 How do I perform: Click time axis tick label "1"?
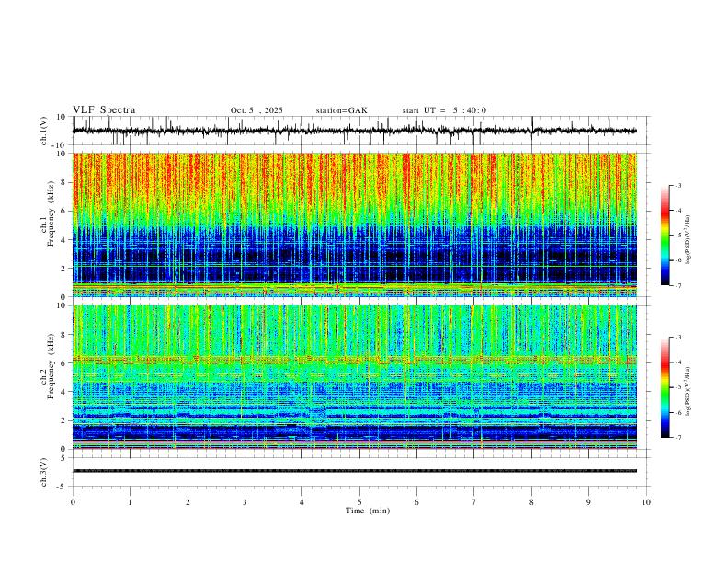130,502
